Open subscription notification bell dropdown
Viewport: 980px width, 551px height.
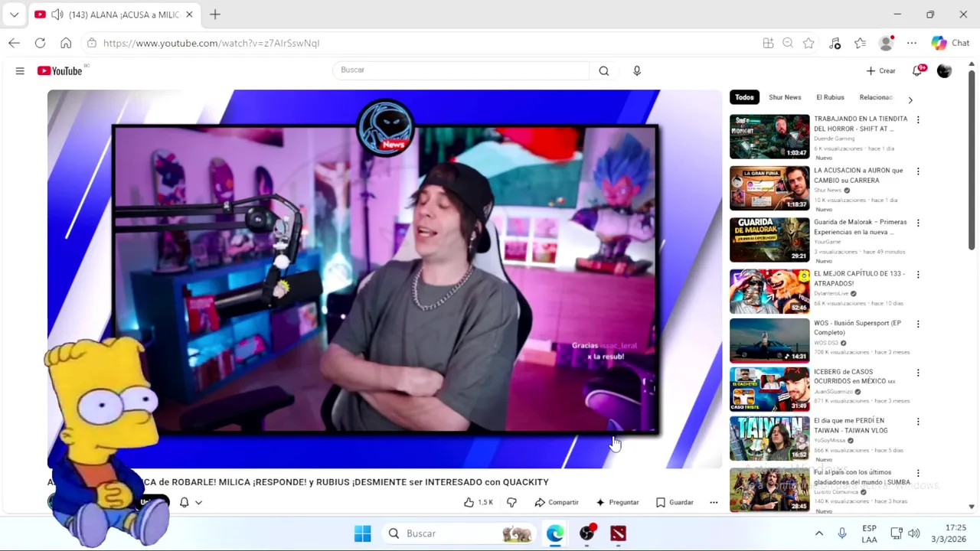pyautogui.click(x=190, y=502)
